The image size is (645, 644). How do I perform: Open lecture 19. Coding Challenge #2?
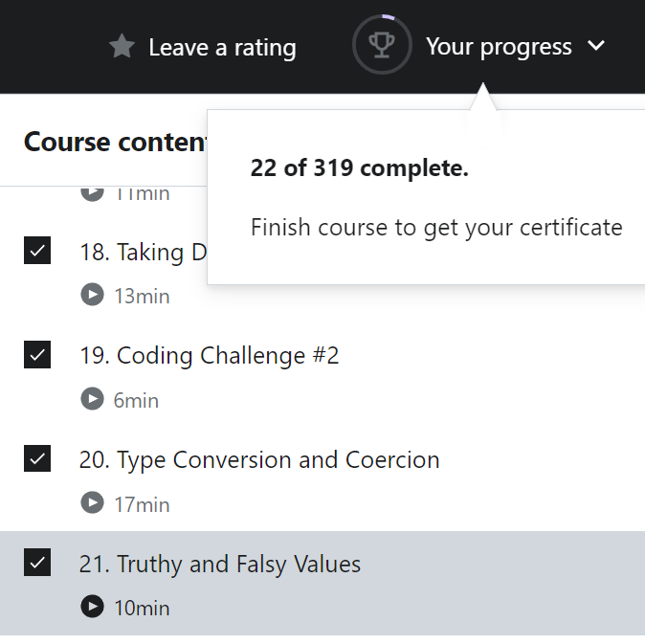(209, 356)
